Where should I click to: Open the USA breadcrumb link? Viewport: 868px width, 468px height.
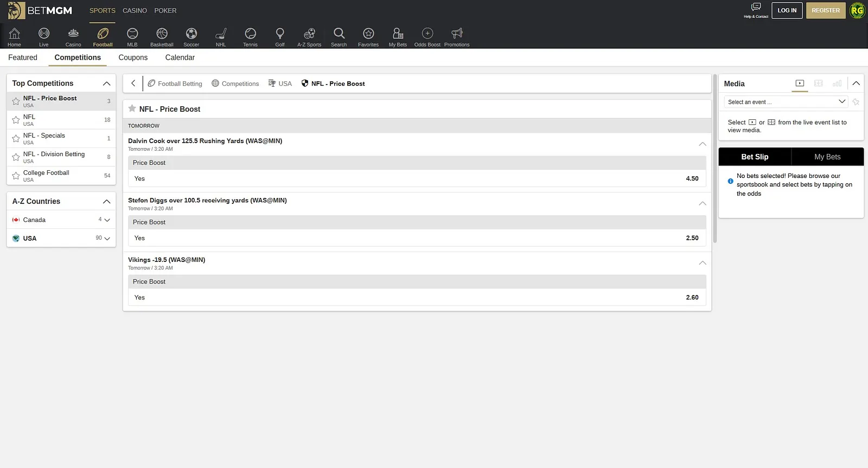(280, 84)
